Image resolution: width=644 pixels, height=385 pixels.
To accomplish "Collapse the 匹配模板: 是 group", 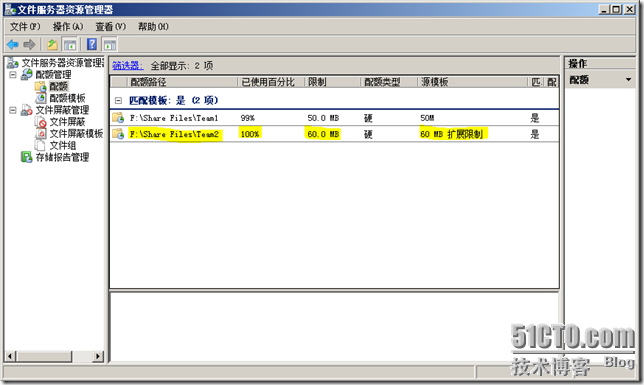I will click(x=118, y=100).
